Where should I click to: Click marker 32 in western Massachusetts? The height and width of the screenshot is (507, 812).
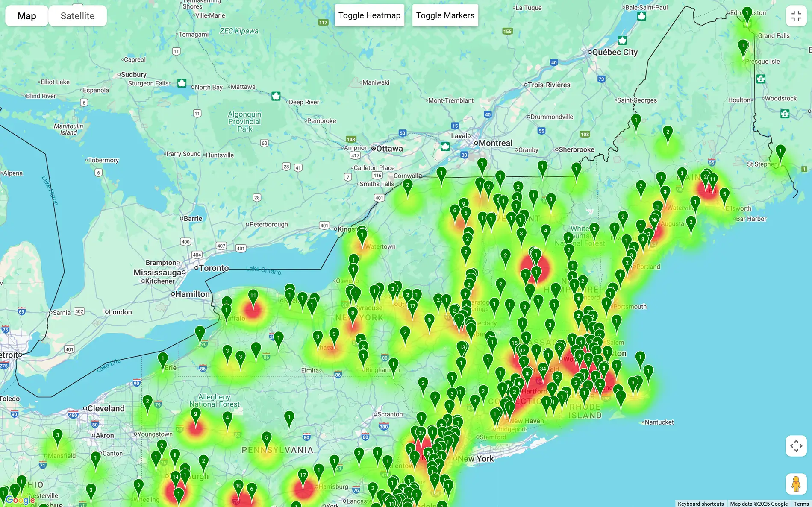522,353
